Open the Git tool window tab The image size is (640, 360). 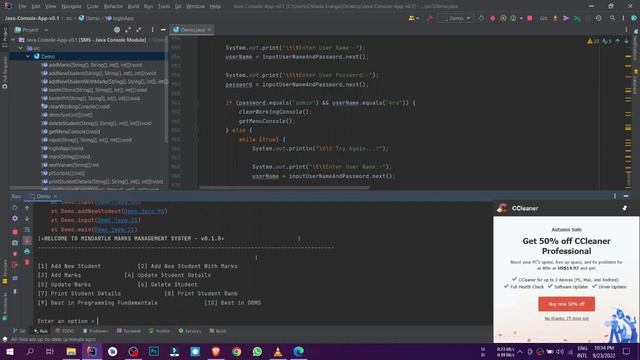coord(19,331)
